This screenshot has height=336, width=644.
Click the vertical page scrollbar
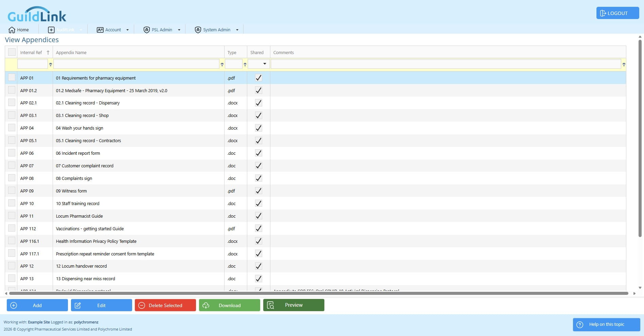(640, 138)
